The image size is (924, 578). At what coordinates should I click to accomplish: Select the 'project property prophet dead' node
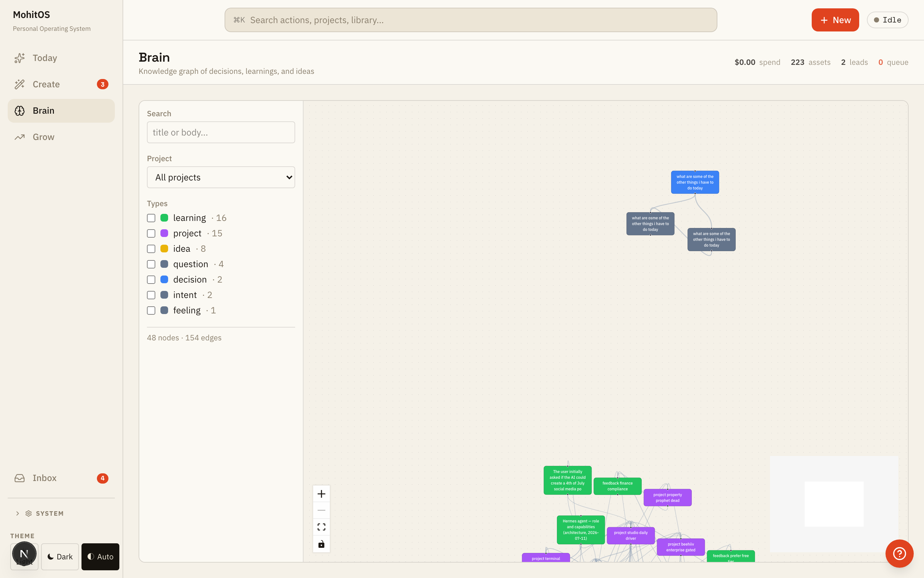pyautogui.click(x=667, y=498)
